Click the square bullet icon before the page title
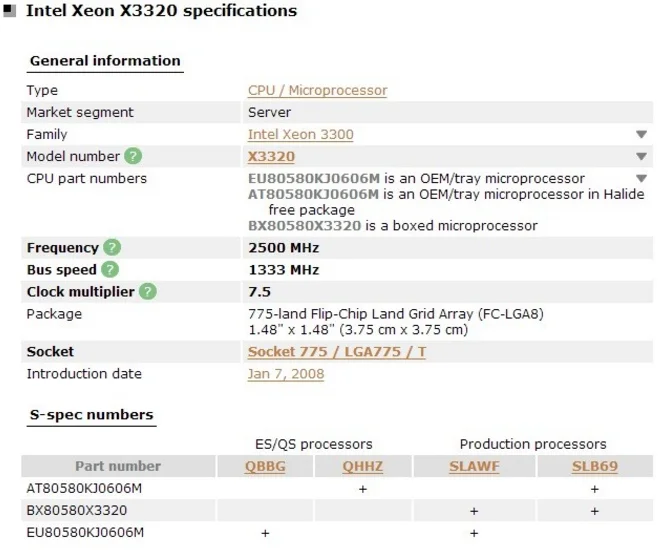Image resolution: width=664 pixels, height=550 pixels. click(x=10, y=11)
